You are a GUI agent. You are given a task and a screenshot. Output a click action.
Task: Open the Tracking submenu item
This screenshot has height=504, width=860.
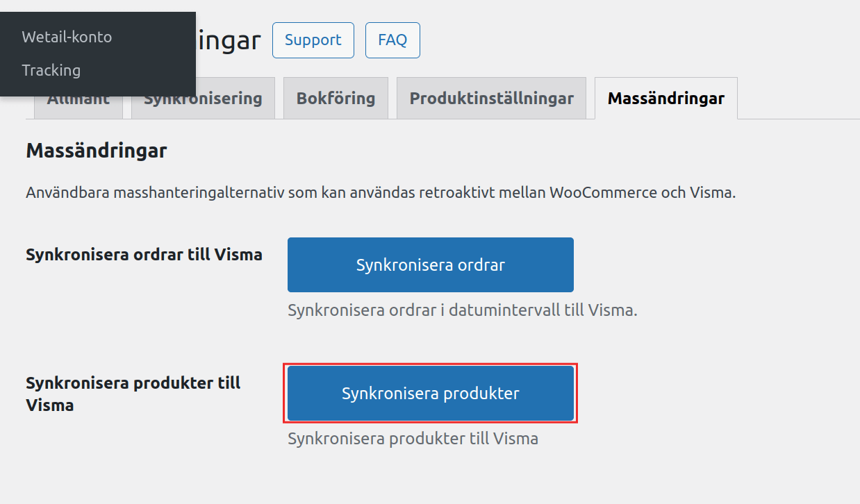tap(51, 70)
